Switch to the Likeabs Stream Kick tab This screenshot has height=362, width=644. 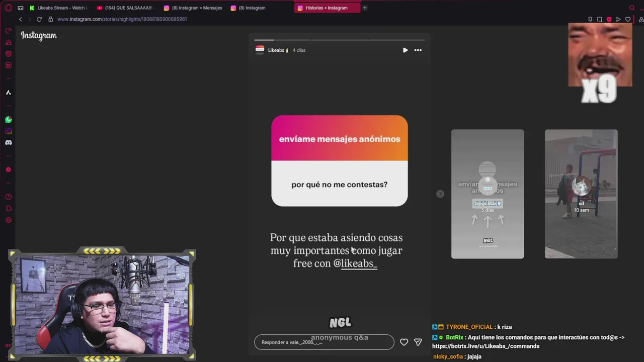pyautogui.click(x=58, y=8)
